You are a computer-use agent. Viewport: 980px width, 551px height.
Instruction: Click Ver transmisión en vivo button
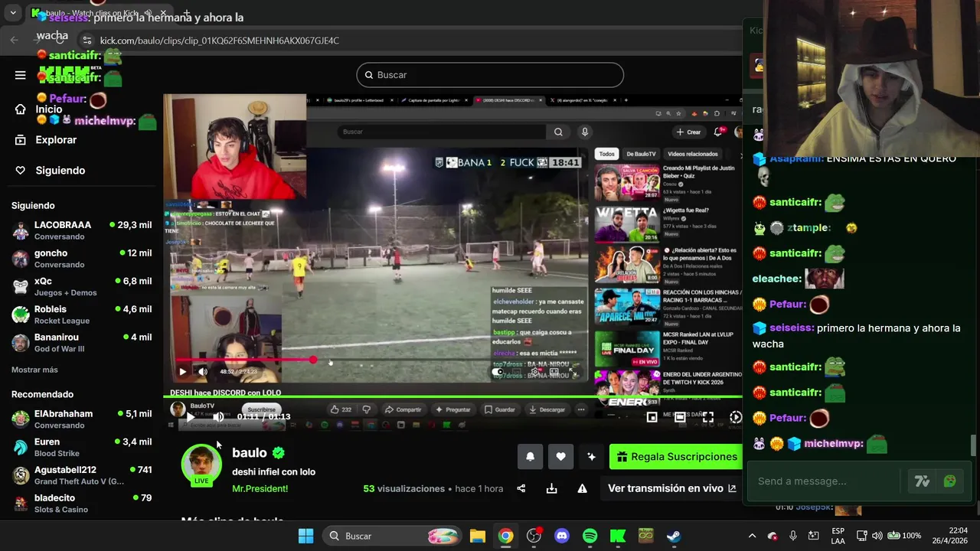(x=672, y=488)
